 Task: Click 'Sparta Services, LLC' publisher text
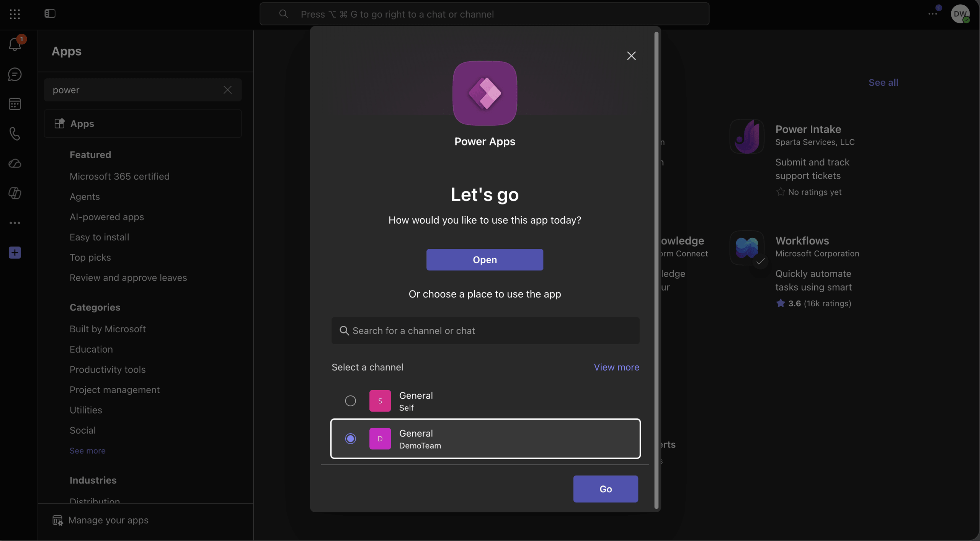click(x=815, y=142)
